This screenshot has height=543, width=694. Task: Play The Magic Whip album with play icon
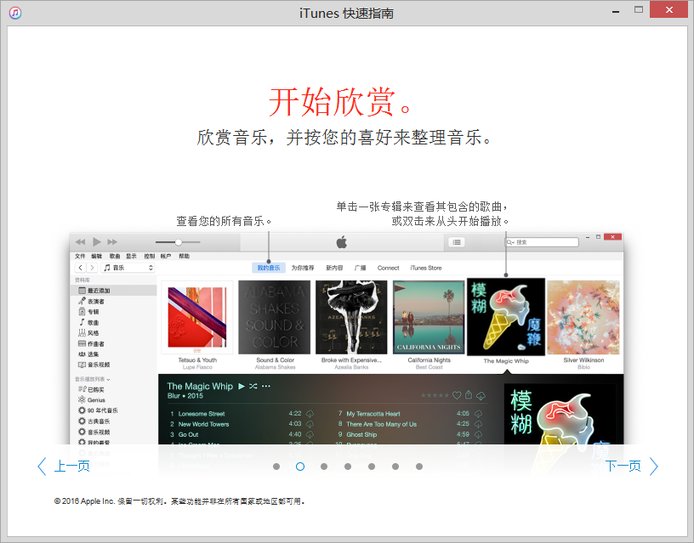point(242,386)
